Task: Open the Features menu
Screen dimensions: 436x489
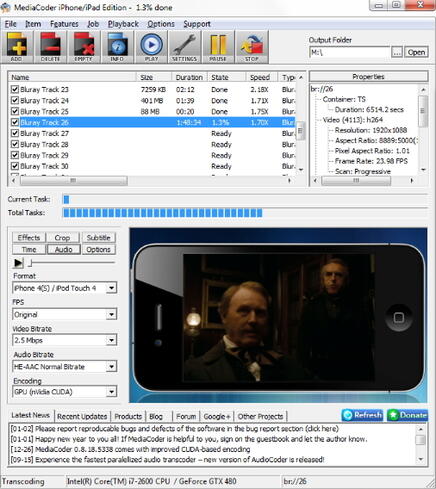Action: 64,24
